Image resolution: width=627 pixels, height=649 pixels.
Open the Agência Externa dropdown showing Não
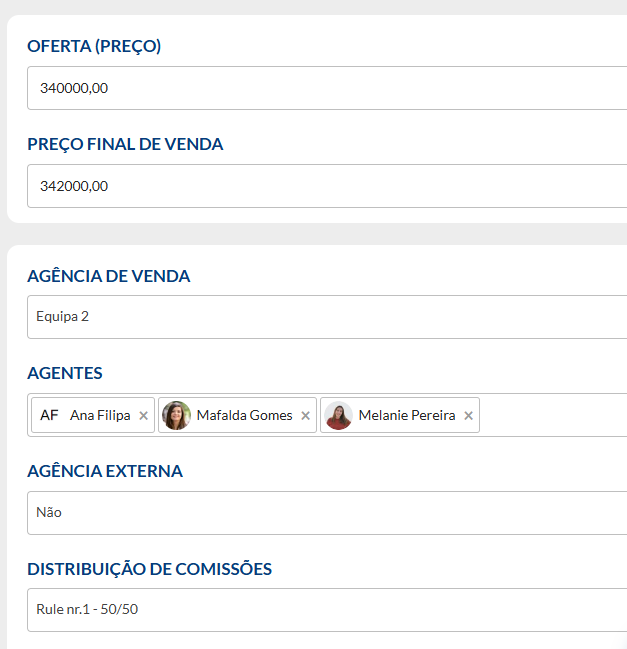pyautogui.click(x=327, y=513)
